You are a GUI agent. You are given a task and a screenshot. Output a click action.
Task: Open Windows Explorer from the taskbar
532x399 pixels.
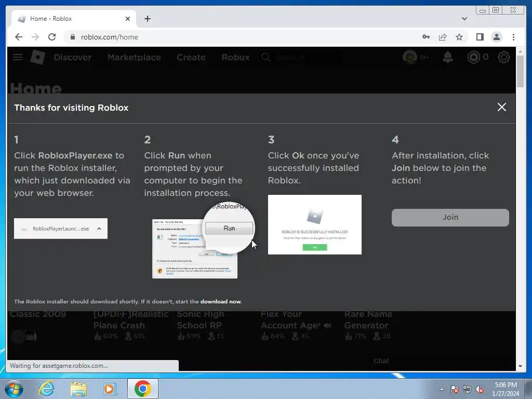coord(78,389)
